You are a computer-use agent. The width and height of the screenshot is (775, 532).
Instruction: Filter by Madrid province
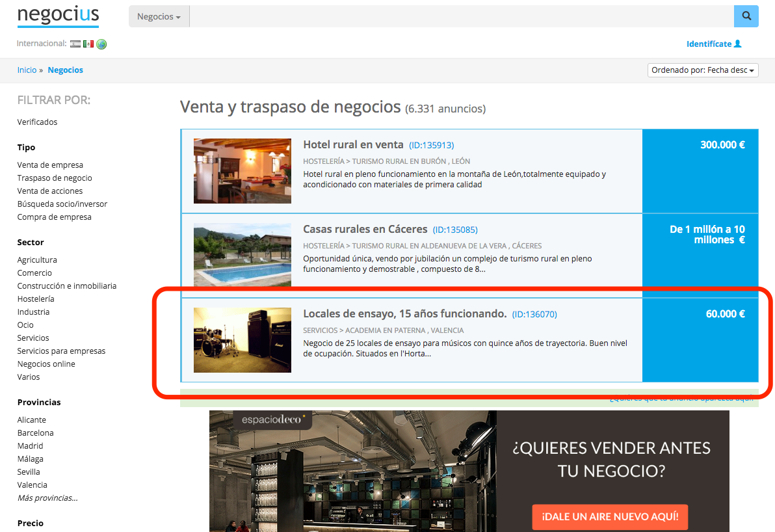point(30,446)
